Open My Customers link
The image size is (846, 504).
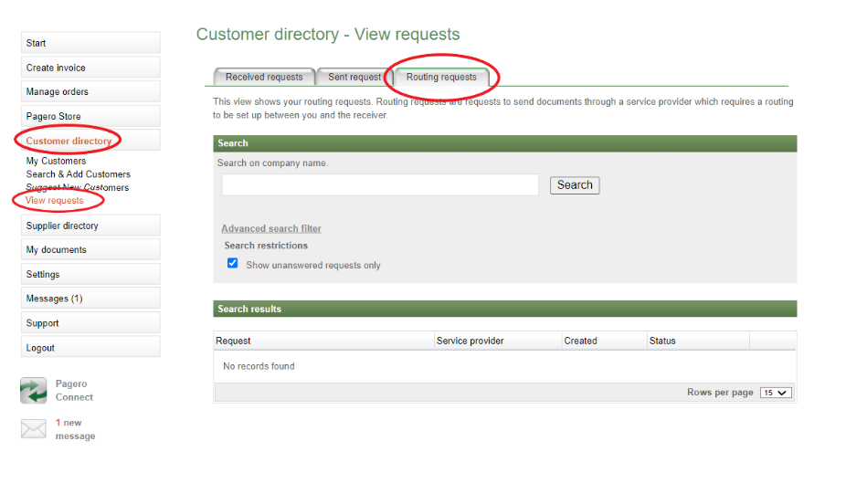(x=56, y=161)
